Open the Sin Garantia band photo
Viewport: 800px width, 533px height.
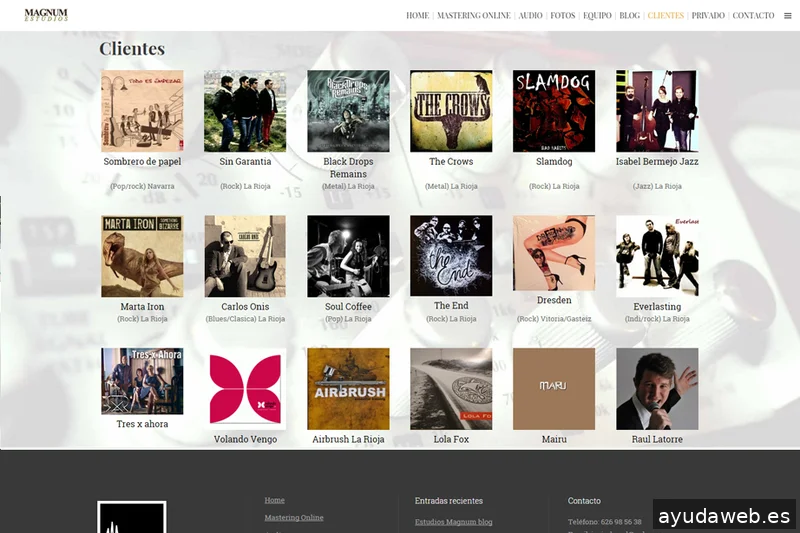point(245,111)
